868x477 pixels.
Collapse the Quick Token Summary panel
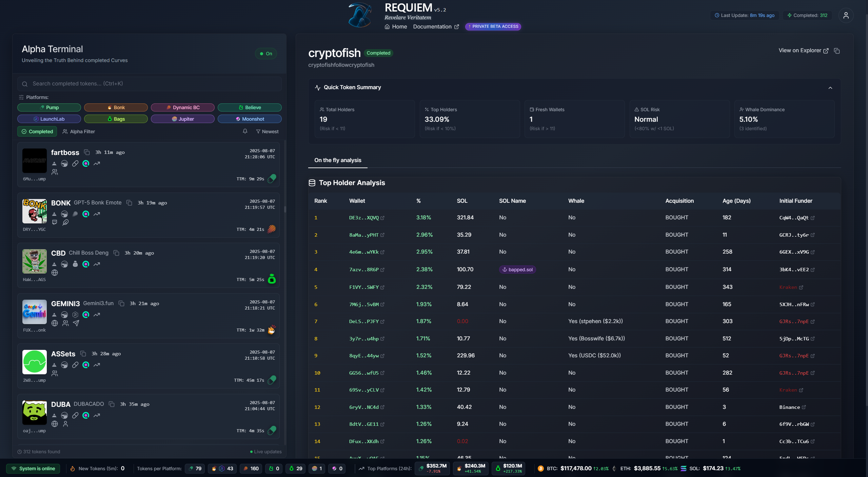tap(830, 88)
